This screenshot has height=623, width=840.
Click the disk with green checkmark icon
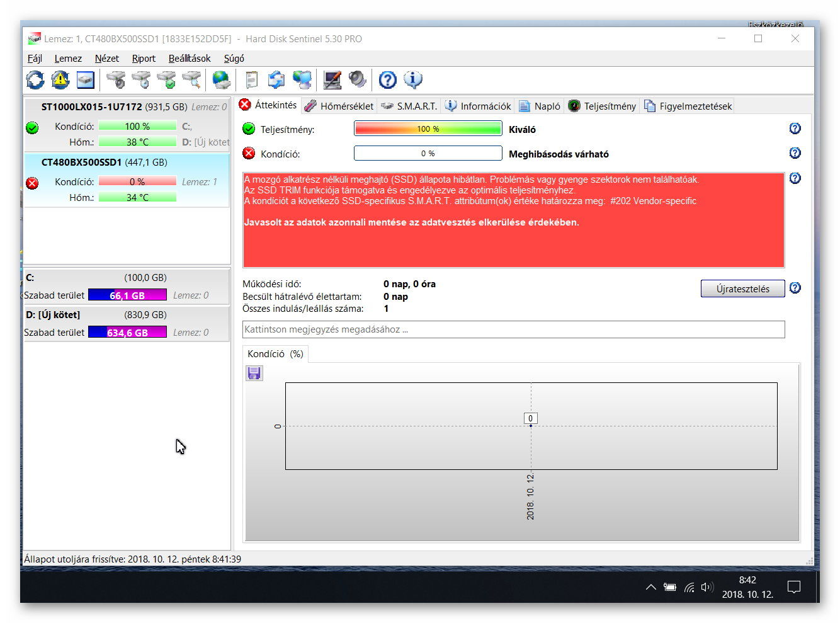[166, 80]
